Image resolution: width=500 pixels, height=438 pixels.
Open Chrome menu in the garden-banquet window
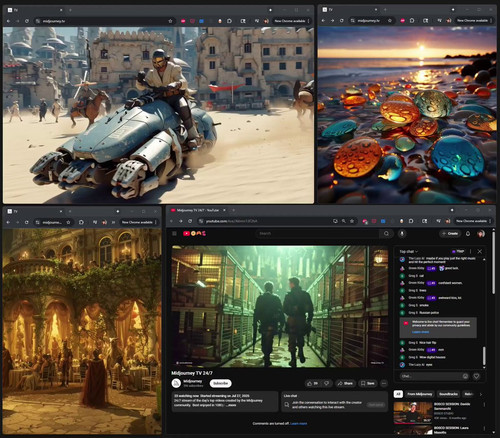pyautogui.click(x=156, y=222)
